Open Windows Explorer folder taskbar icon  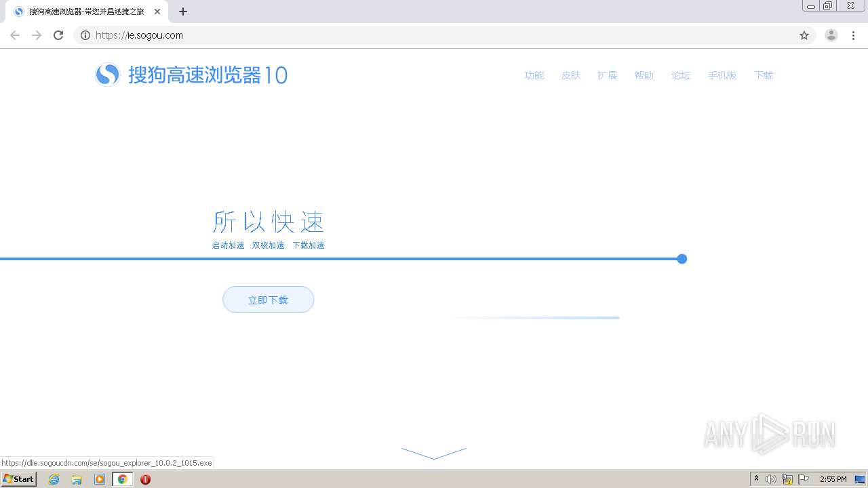coord(77,479)
